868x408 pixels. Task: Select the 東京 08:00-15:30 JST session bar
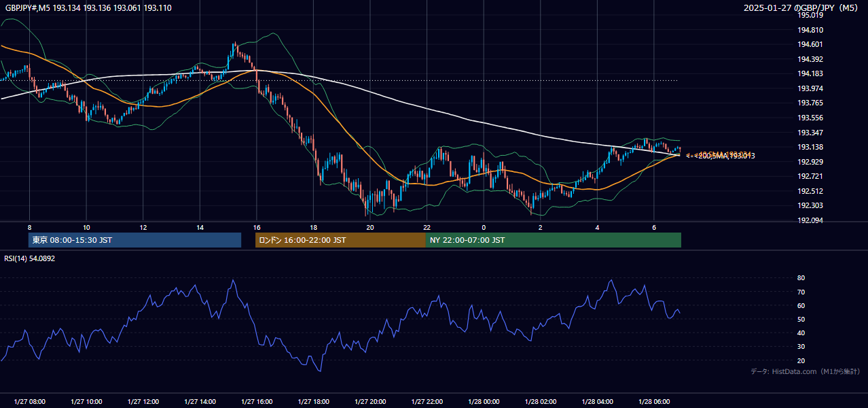pos(134,240)
